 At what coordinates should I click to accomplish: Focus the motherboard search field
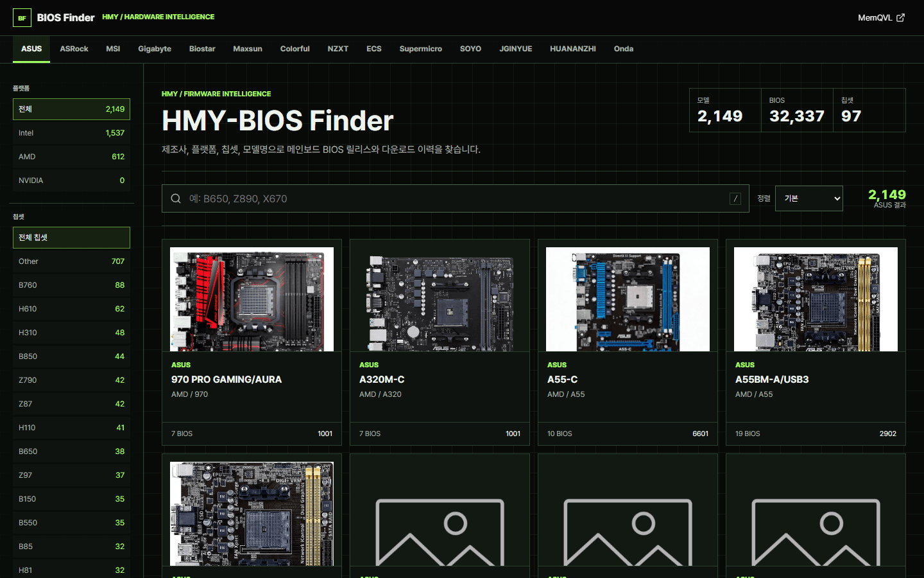[456, 198]
